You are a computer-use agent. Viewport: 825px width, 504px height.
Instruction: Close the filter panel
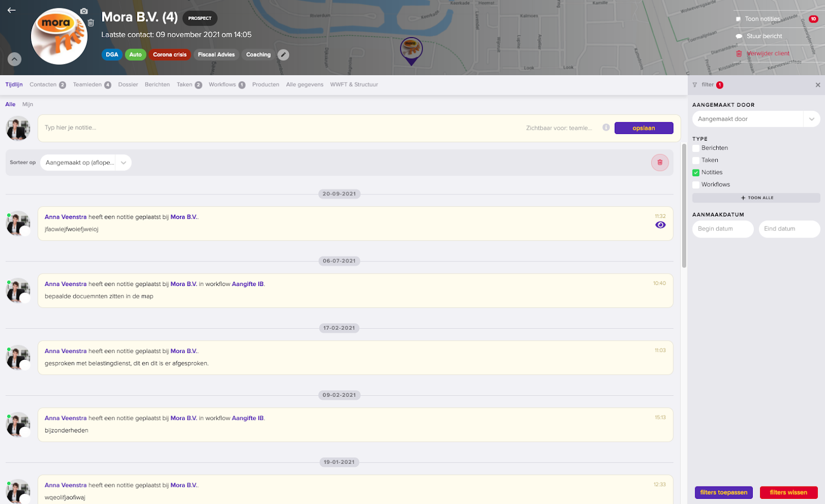point(818,85)
